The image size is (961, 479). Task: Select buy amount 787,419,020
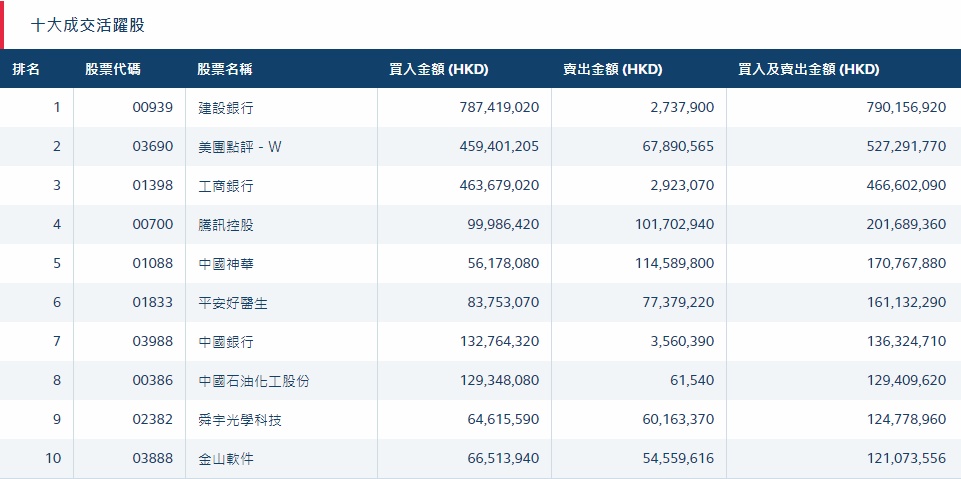coord(499,108)
